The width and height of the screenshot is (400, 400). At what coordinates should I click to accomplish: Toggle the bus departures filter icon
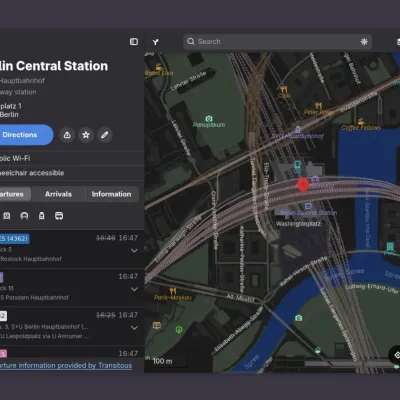coord(59,216)
